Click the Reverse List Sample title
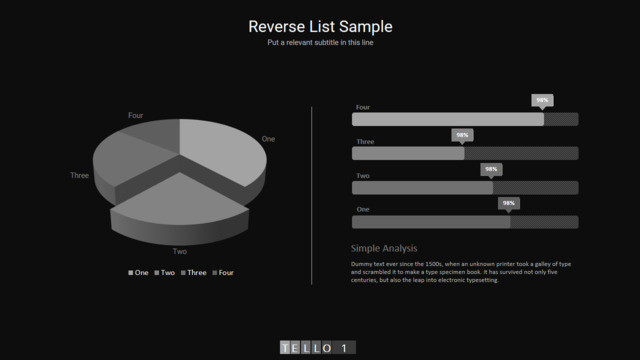 click(320, 27)
